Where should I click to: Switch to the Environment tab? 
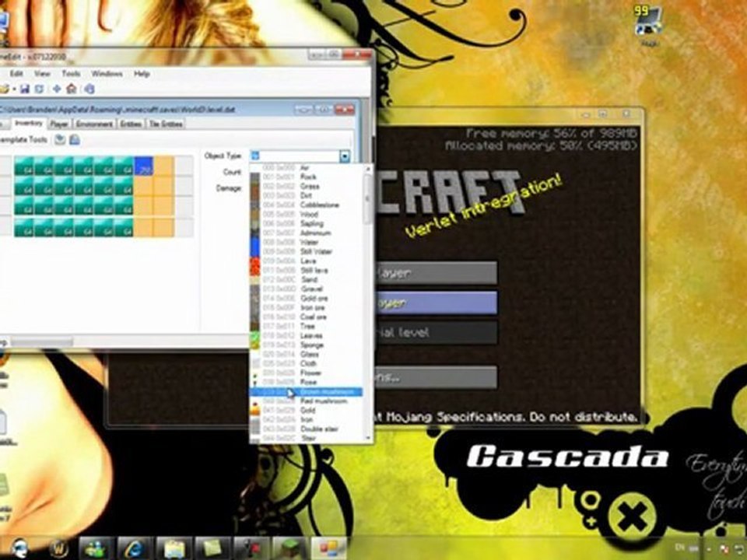point(94,124)
